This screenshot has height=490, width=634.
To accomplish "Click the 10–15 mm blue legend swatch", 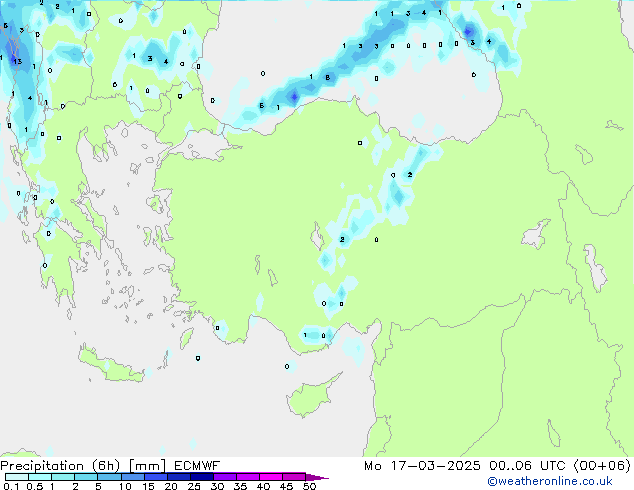I will tap(133, 477).
